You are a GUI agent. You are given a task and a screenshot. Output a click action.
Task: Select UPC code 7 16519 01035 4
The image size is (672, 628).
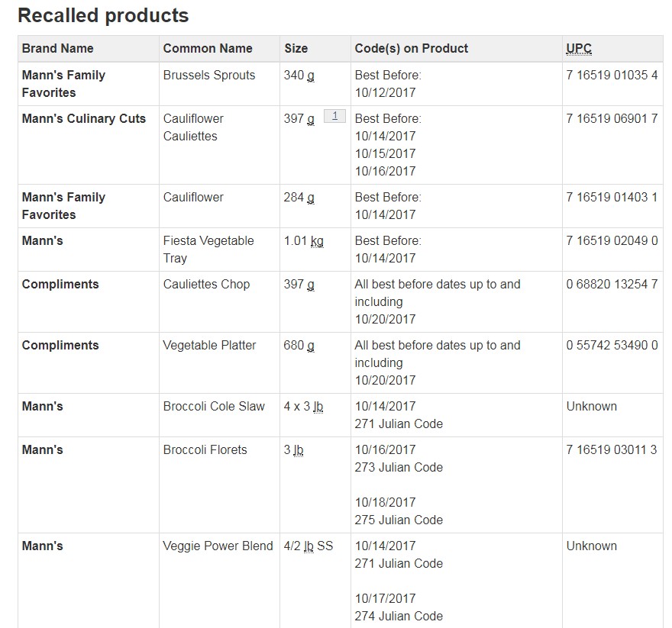pos(612,75)
